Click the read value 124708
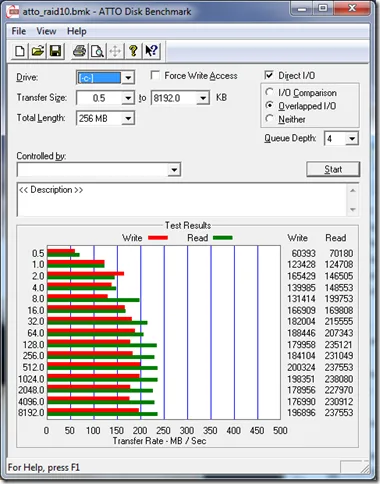The image size is (380, 484). point(339,264)
